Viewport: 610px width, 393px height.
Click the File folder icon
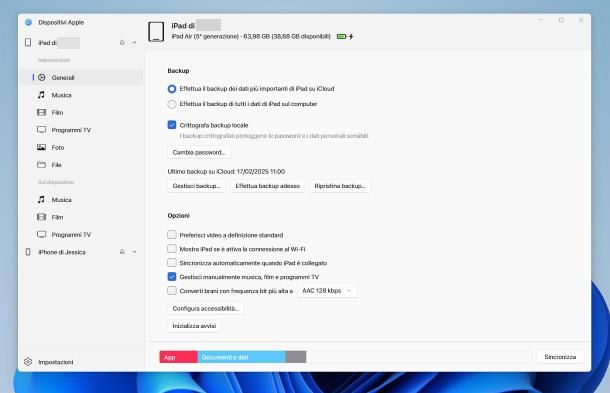click(41, 165)
